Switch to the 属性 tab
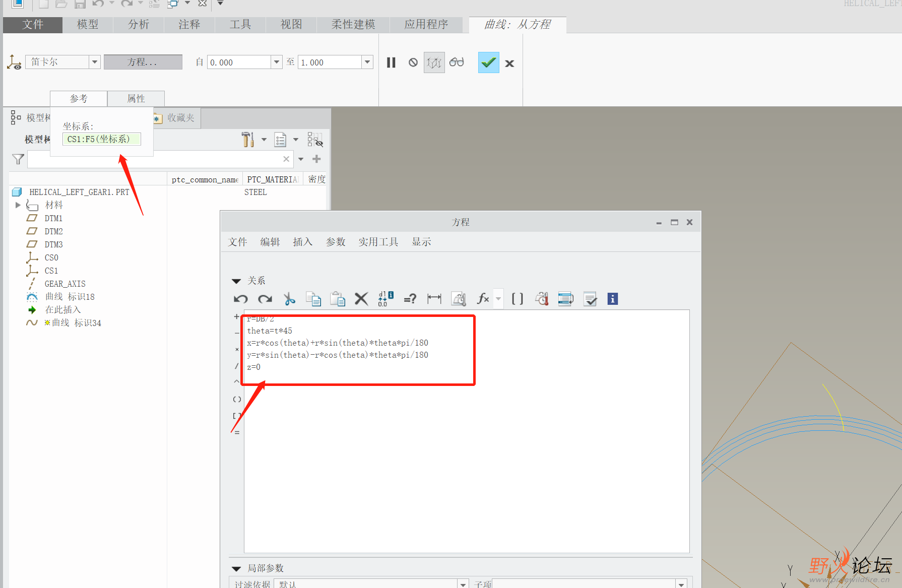The image size is (902, 588). click(136, 99)
